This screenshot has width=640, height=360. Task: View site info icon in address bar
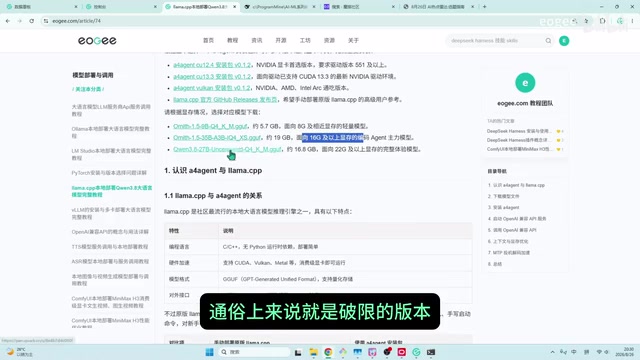46,21
